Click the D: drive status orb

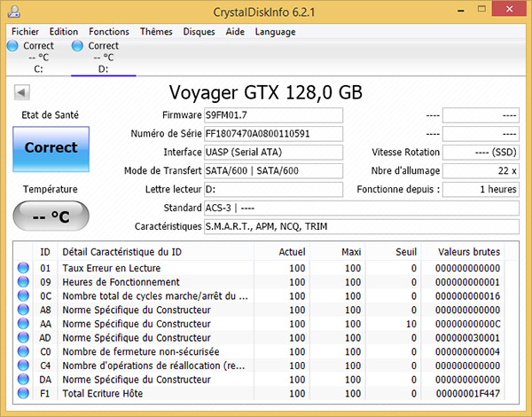[77, 45]
